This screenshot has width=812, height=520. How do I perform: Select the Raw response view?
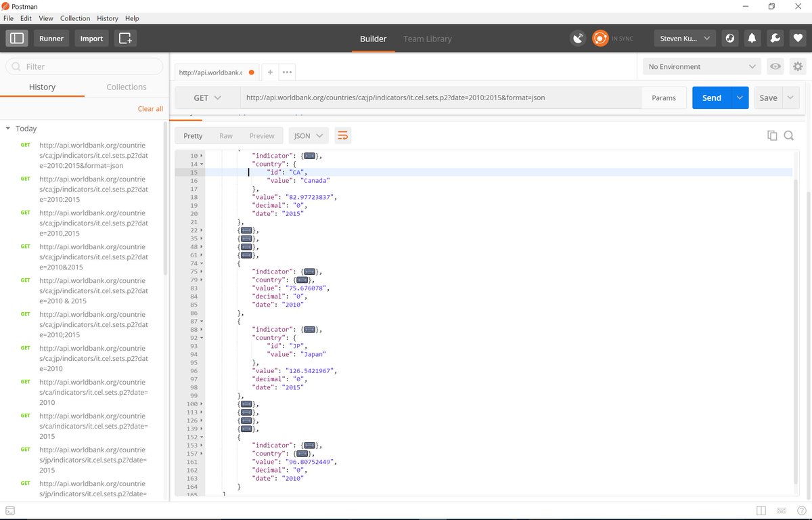(x=226, y=136)
